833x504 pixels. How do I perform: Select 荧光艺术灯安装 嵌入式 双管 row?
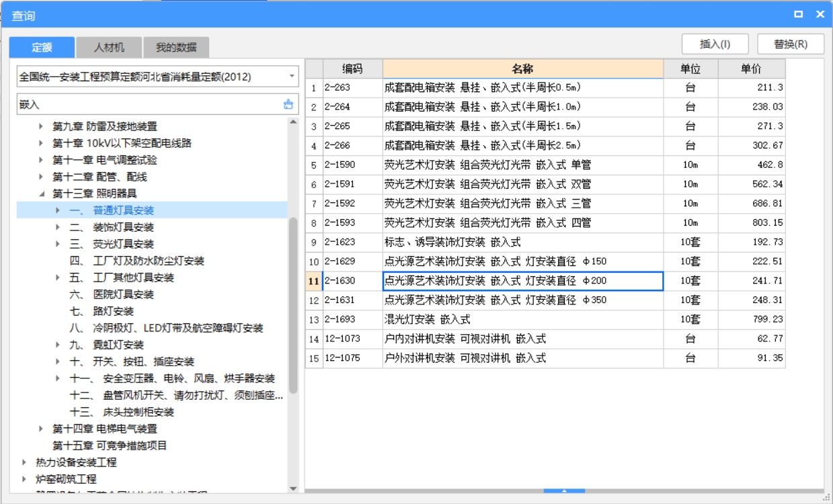coord(545,184)
